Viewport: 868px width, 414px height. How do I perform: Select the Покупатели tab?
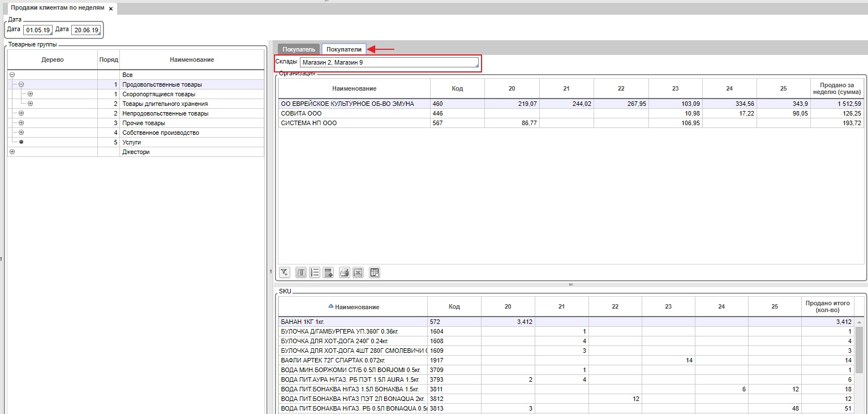[344, 49]
